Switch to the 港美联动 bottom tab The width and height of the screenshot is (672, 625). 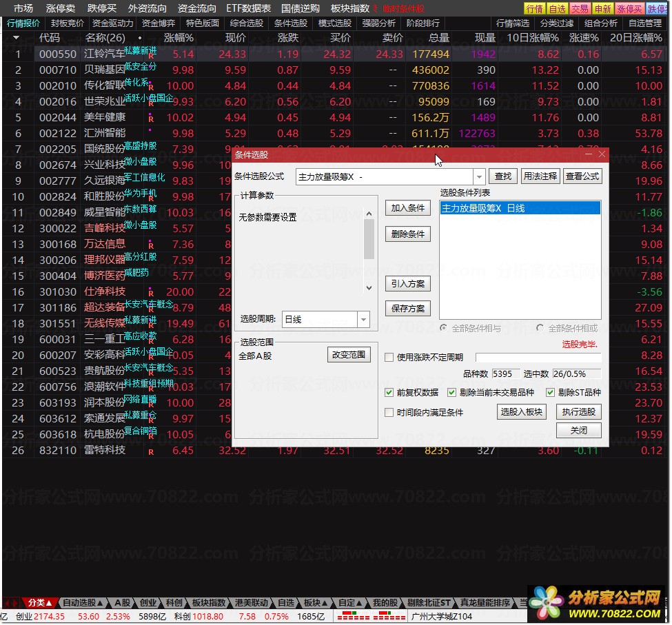(x=251, y=603)
